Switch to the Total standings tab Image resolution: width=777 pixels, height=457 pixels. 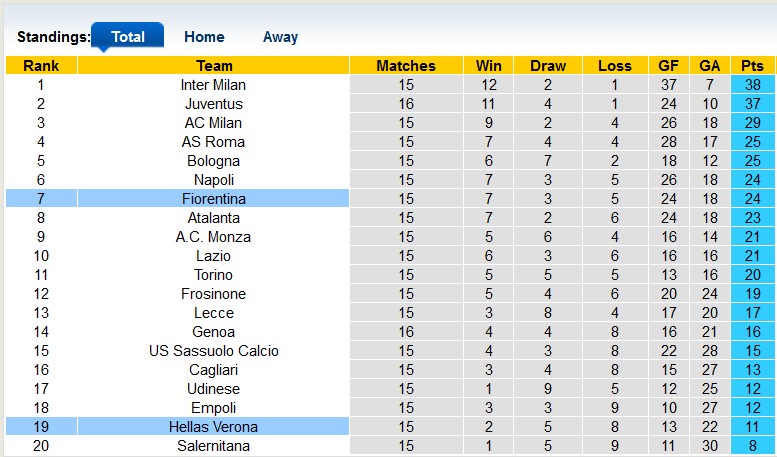click(x=127, y=37)
